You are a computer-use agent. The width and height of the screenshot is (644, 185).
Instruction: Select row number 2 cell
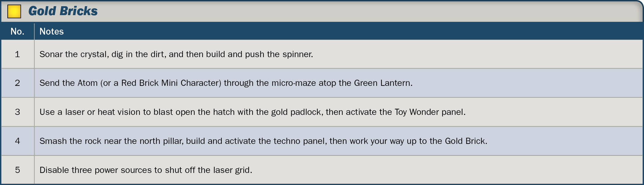tap(18, 83)
